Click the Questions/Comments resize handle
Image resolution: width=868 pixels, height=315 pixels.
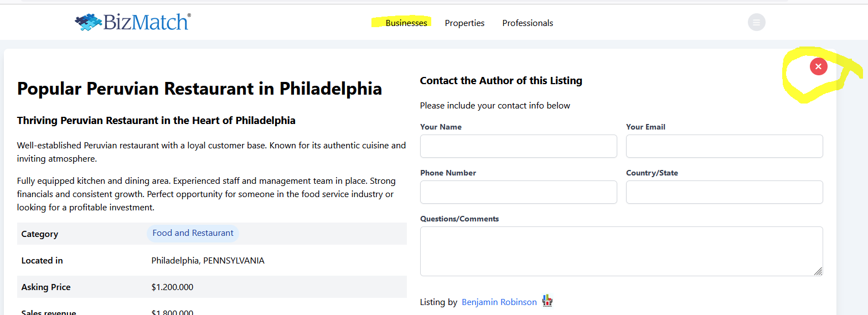click(818, 271)
